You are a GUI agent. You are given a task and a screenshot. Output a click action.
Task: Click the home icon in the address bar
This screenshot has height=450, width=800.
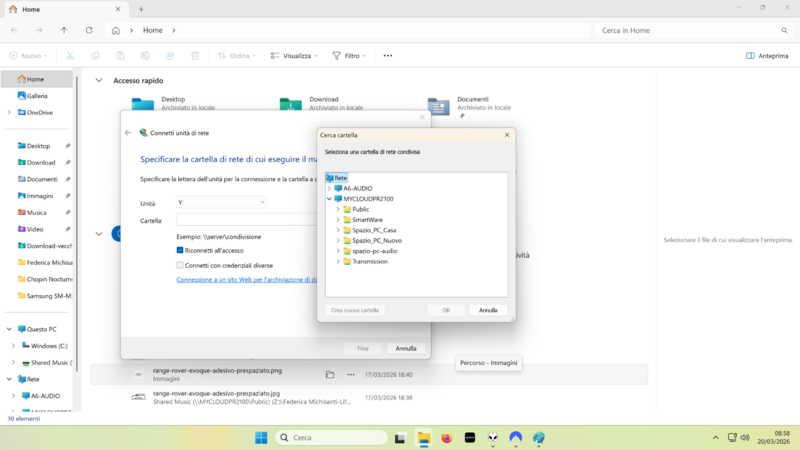click(x=116, y=31)
